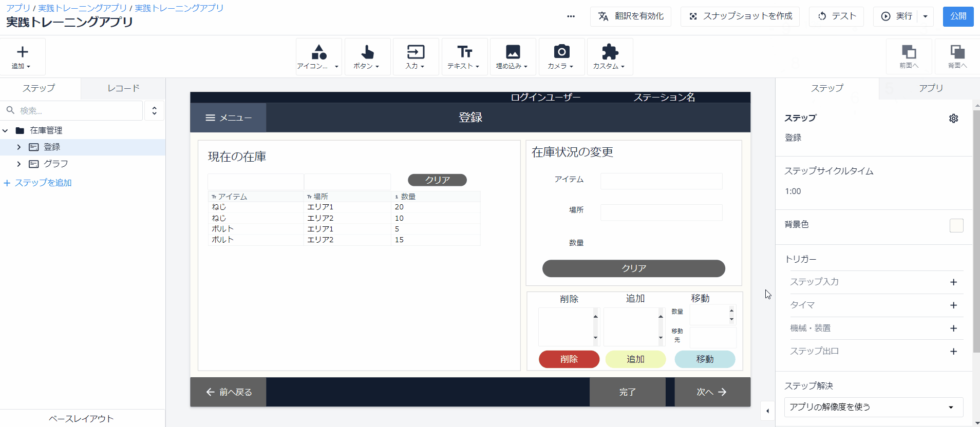Add a ステップ出口 trigger with plus

pyautogui.click(x=953, y=352)
